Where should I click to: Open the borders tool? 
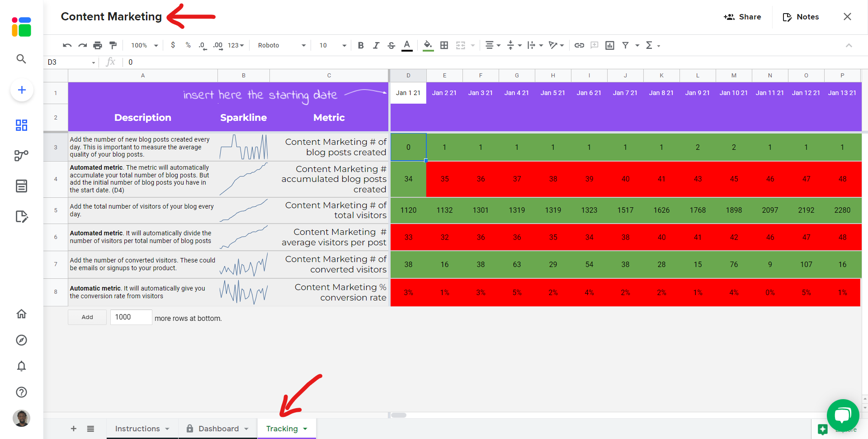444,45
